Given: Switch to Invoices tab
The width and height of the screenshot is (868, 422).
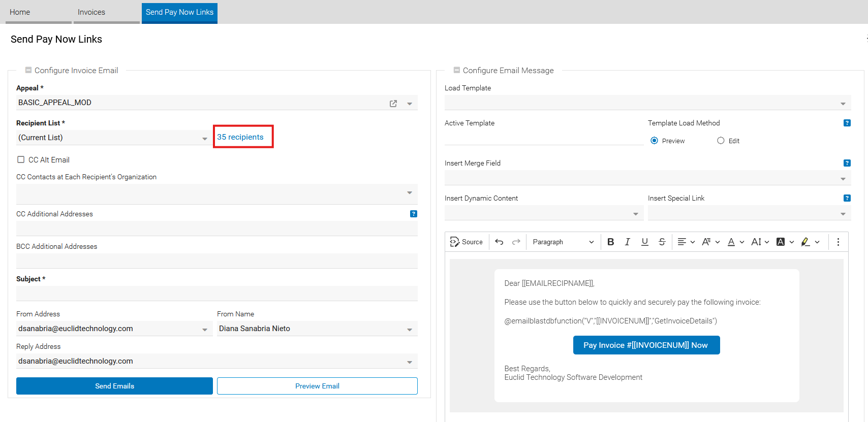Looking at the screenshot, I should (x=107, y=12).
